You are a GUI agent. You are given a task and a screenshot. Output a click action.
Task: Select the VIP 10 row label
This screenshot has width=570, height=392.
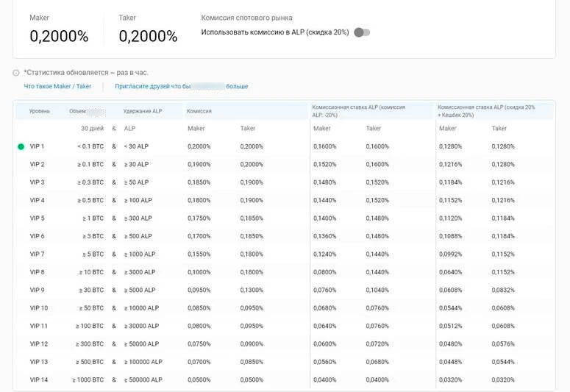[x=39, y=308]
